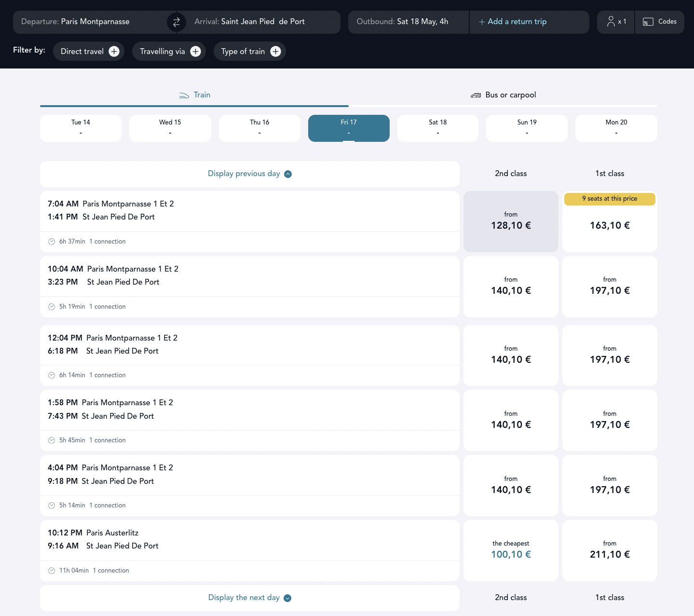This screenshot has width=694, height=616.
Task: Open the Codes button
Action: click(660, 22)
